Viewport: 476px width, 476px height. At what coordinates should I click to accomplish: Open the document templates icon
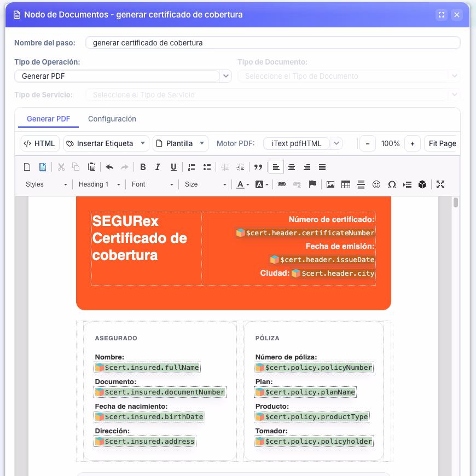pos(43,167)
